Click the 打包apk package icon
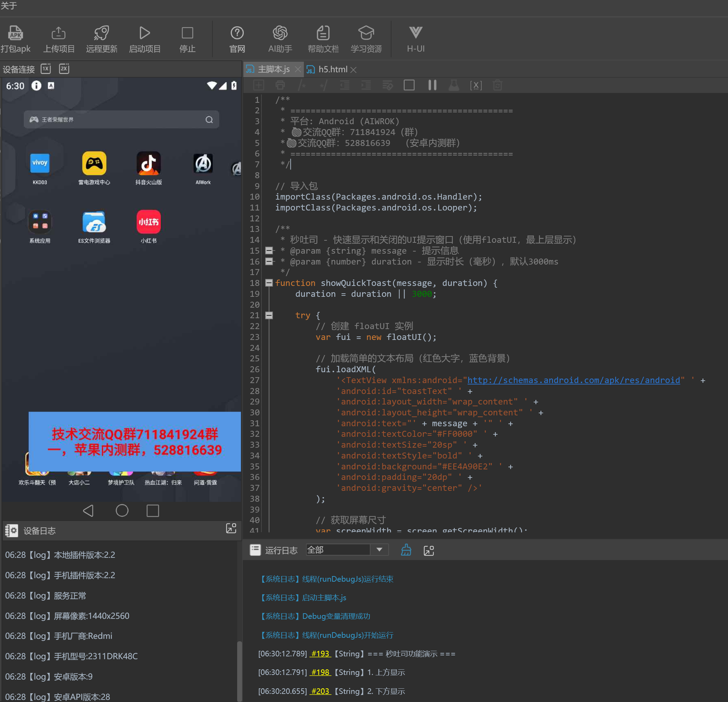This screenshot has width=728, height=702. (15, 33)
